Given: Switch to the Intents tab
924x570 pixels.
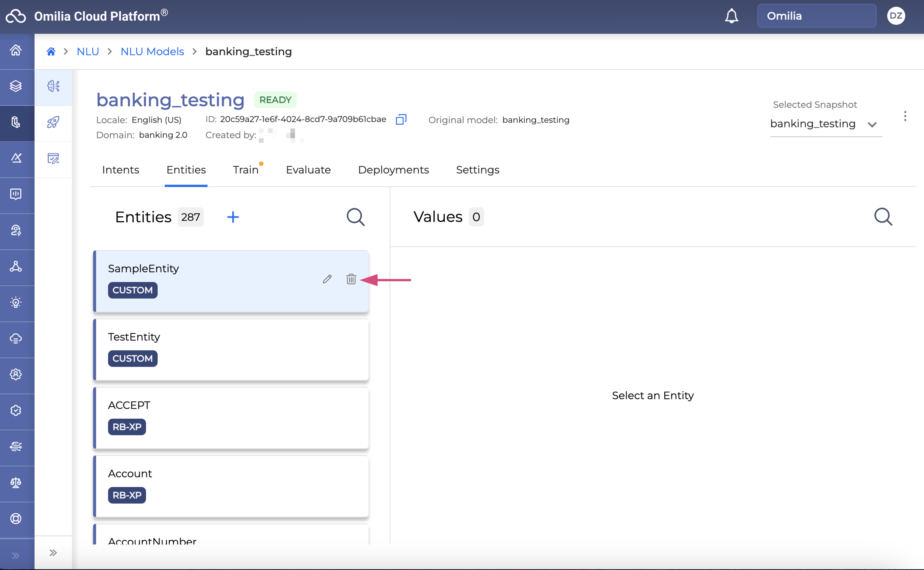Looking at the screenshot, I should [x=120, y=170].
